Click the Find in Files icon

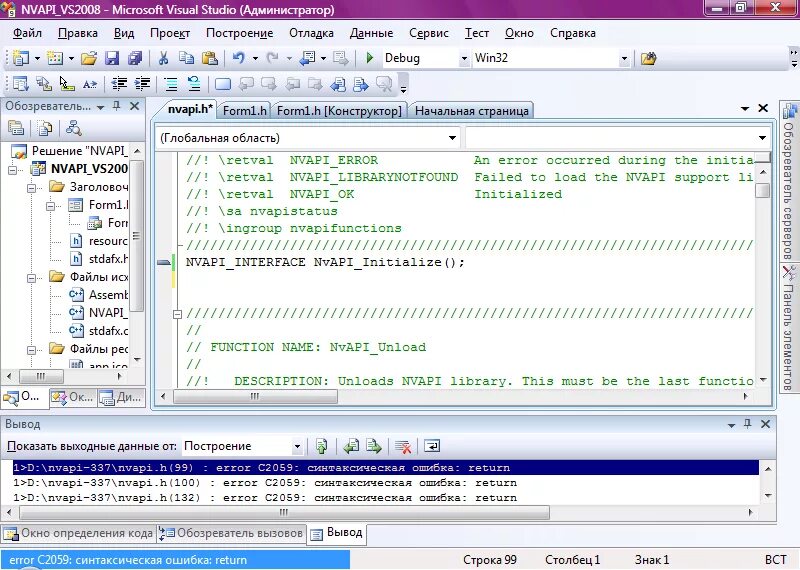648,59
